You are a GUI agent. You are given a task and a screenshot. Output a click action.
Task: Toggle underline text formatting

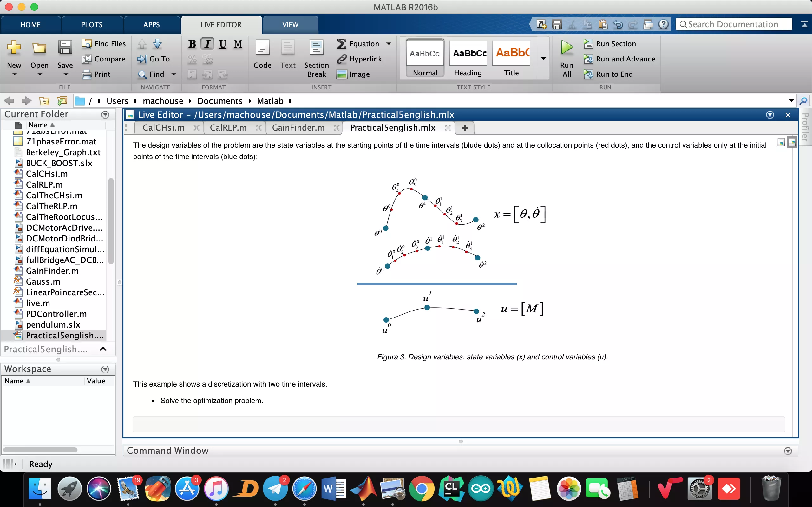click(222, 44)
